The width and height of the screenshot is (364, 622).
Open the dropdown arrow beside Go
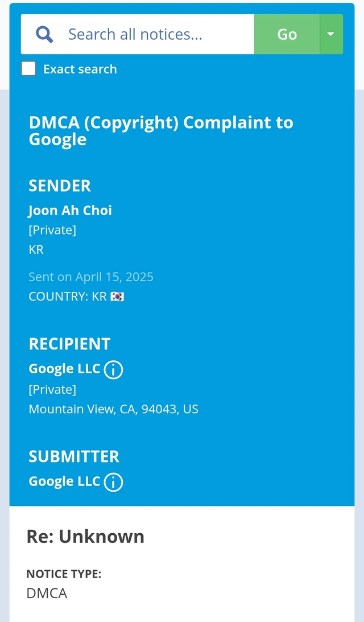pyautogui.click(x=331, y=34)
